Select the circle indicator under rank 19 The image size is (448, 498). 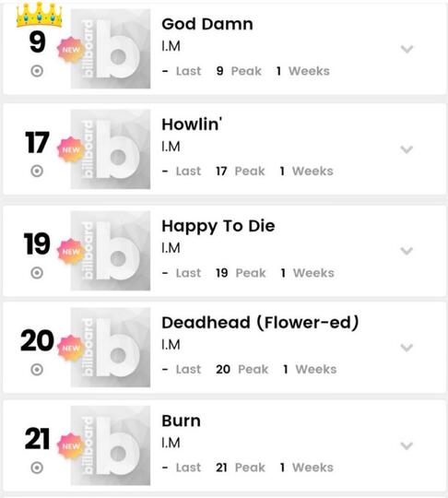tap(37, 273)
